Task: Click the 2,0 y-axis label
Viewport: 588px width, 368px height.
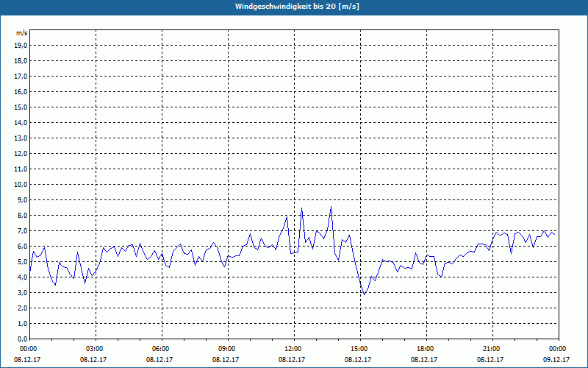Action: coord(23,308)
